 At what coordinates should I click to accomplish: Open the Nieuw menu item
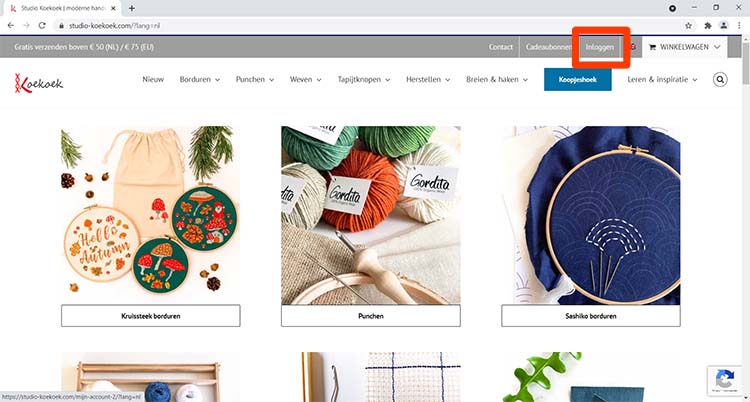point(153,79)
